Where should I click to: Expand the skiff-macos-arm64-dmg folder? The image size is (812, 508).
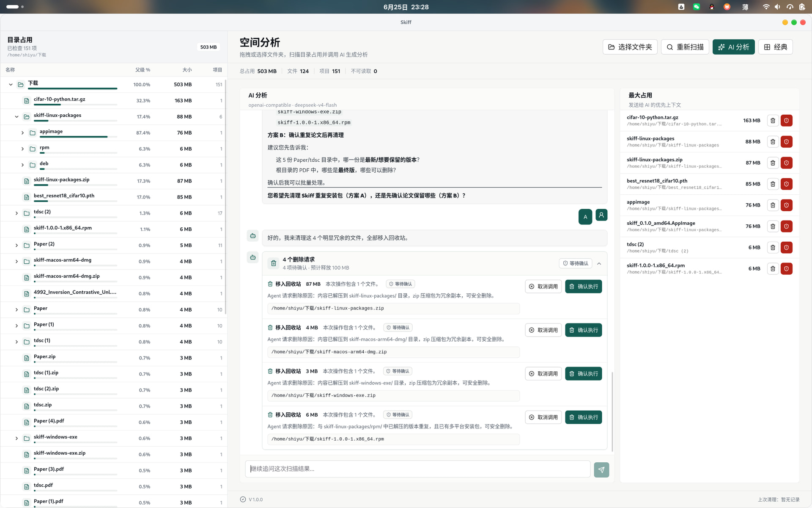[16, 262]
